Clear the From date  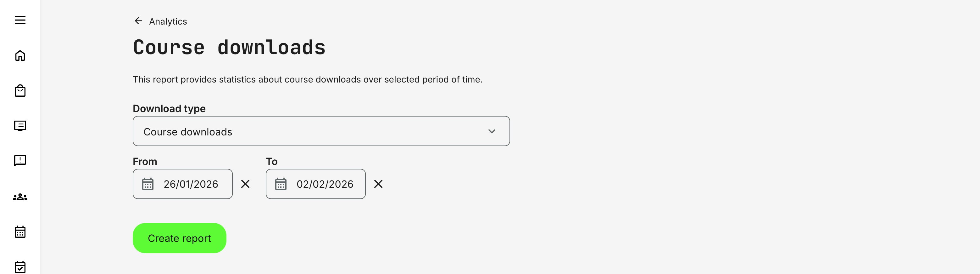pos(245,184)
